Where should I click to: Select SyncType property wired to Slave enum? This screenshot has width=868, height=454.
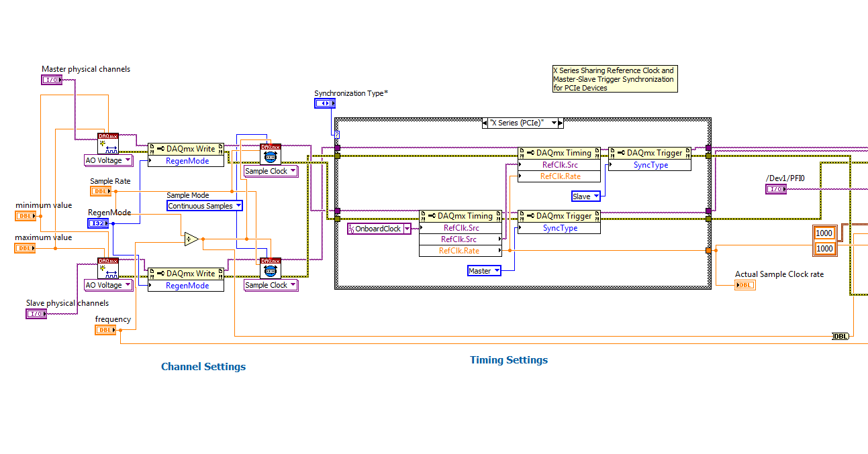(x=649, y=165)
